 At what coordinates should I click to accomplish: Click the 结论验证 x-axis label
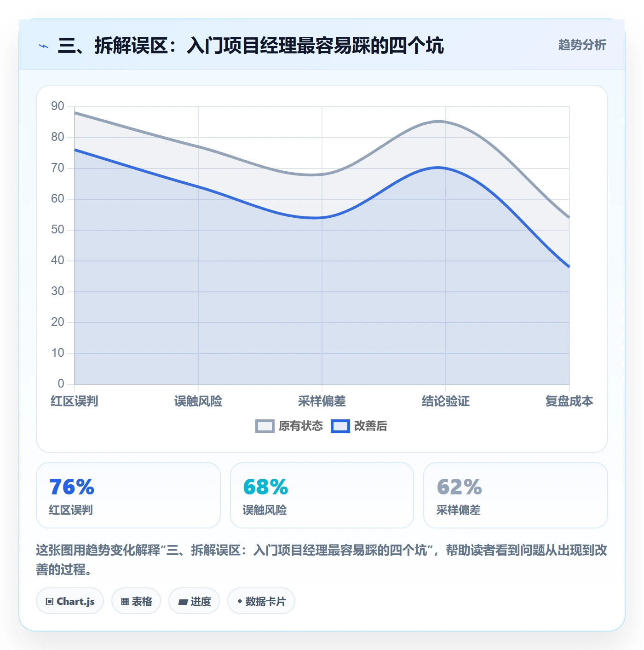click(x=446, y=401)
